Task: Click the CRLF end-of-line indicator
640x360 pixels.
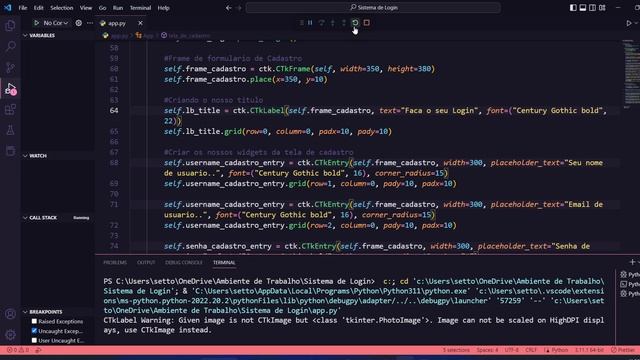Action: (531, 350)
